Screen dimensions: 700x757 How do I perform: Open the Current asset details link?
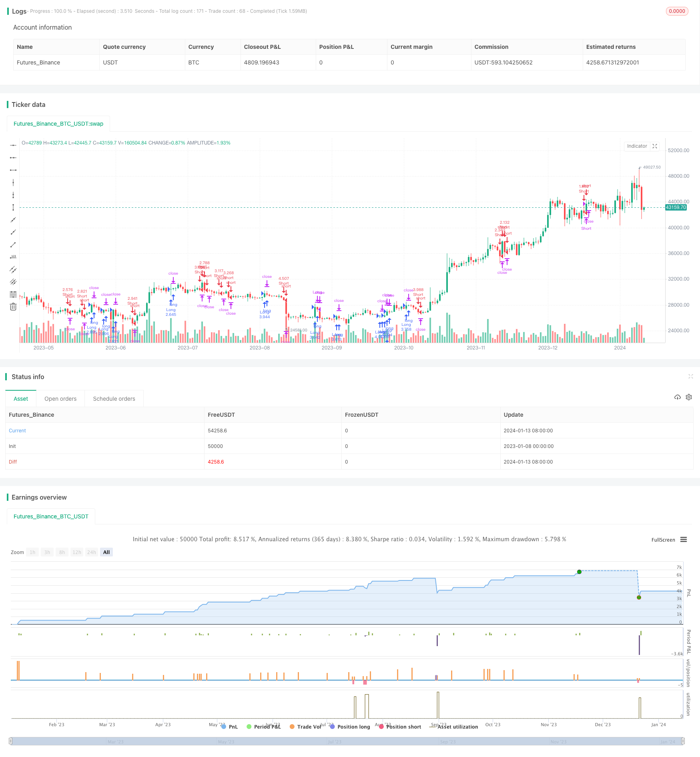click(x=17, y=430)
